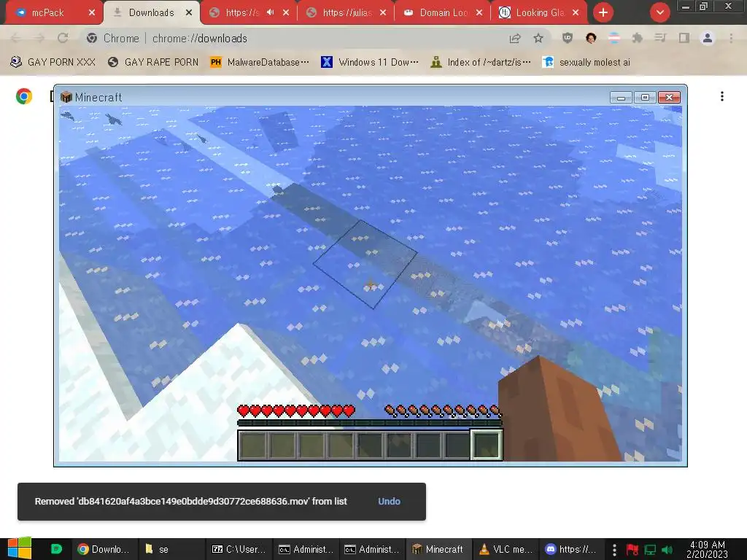747x560 pixels.
Task: Click the red flag tray icon
Action: pos(632,550)
